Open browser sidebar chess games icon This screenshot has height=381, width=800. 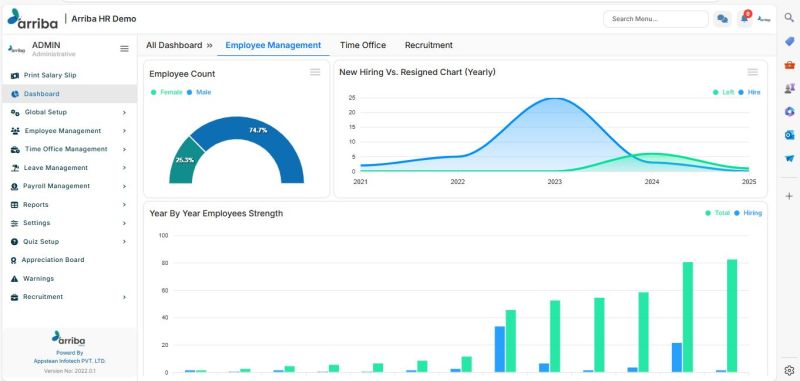point(789,88)
